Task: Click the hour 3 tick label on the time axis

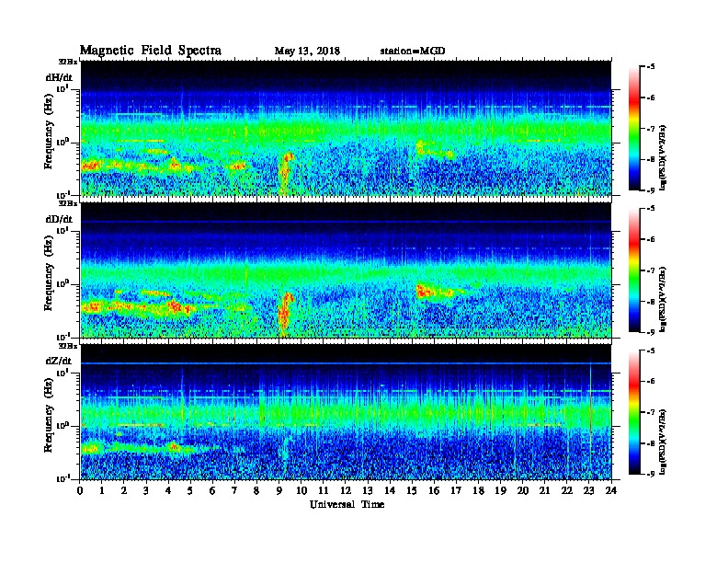Action: point(146,490)
